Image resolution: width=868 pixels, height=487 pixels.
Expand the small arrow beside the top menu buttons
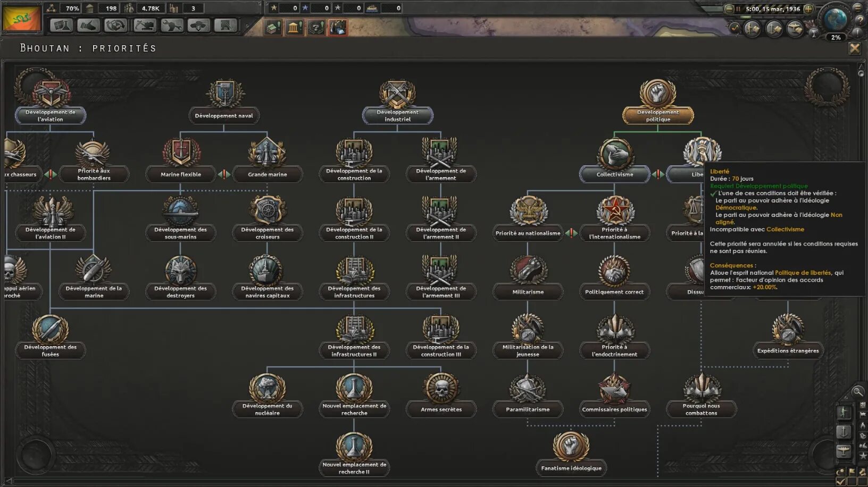(x=246, y=26)
